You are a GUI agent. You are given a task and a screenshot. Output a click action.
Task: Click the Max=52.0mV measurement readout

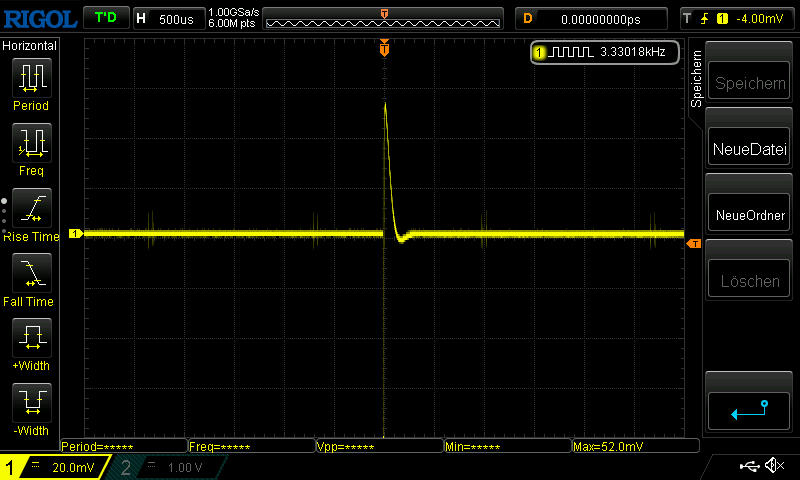(x=635, y=446)
